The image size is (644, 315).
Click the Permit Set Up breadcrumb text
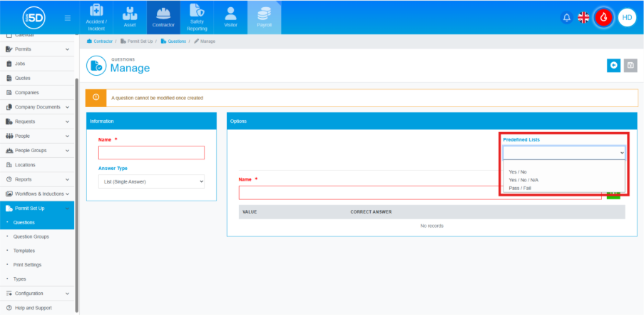click(x=140, y=41)
